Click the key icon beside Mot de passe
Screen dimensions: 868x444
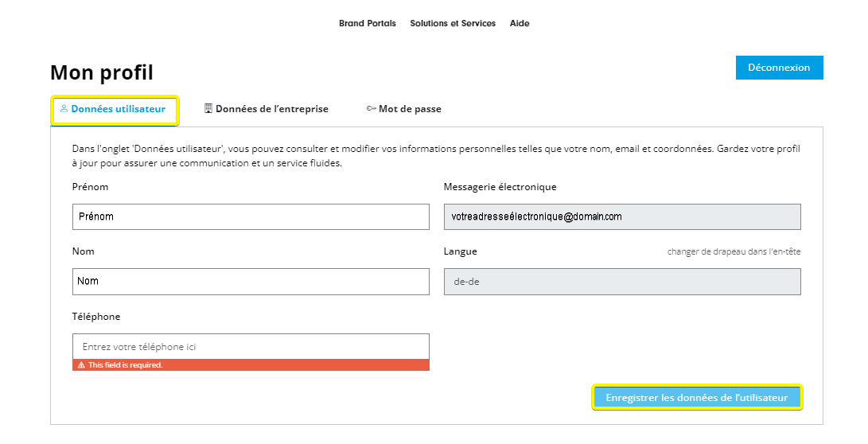tap(371, 108)
